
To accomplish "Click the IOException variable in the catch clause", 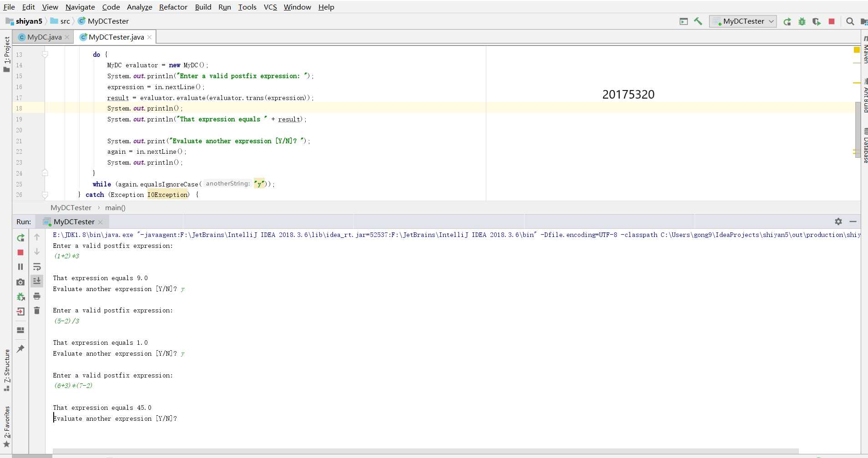I will (x=168, y=195).
